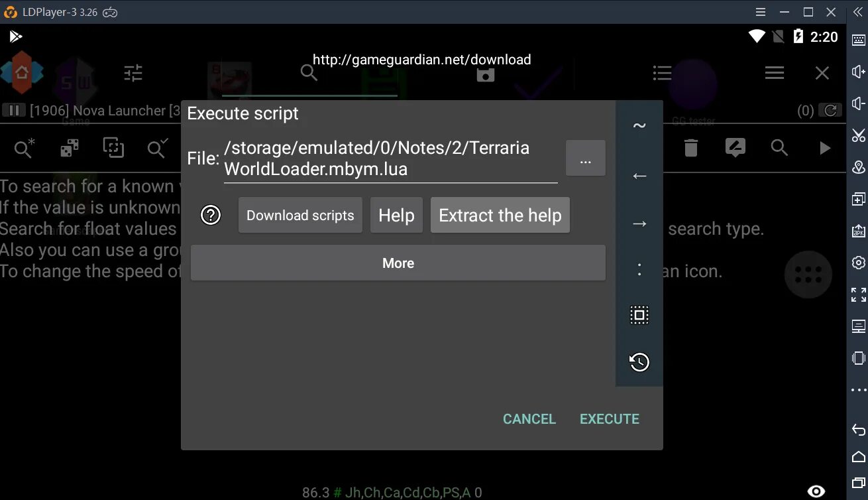Screen dimensions: 868x500
Task: Toggle the pause process button
Action: (x=14, y=111)
